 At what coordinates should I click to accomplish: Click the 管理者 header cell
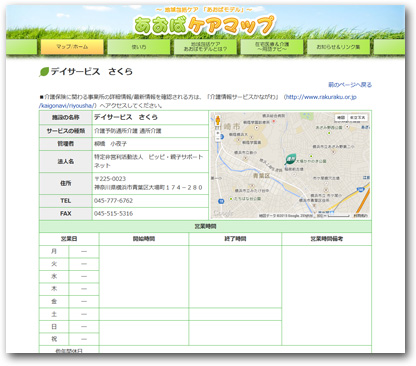66,144
